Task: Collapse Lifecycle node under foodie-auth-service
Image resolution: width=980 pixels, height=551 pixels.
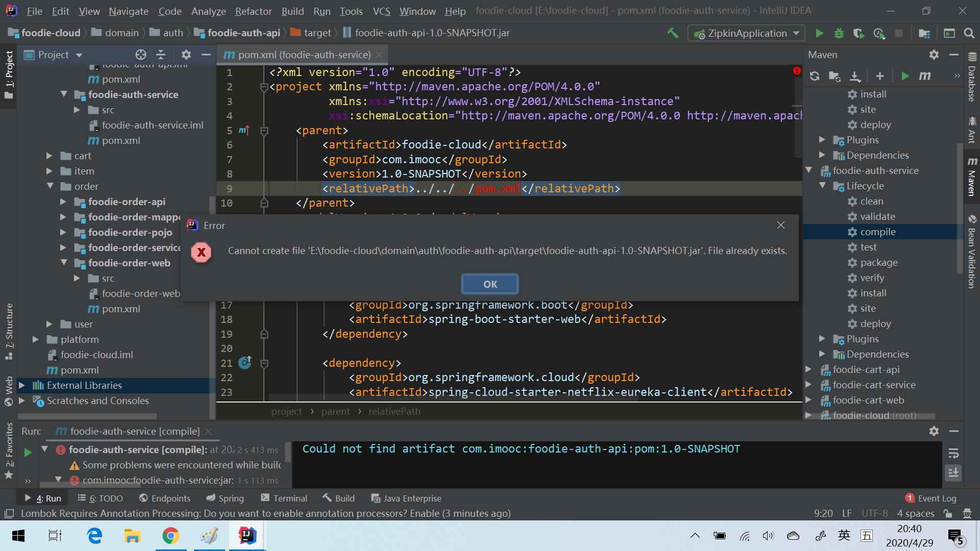Action: 822,185
